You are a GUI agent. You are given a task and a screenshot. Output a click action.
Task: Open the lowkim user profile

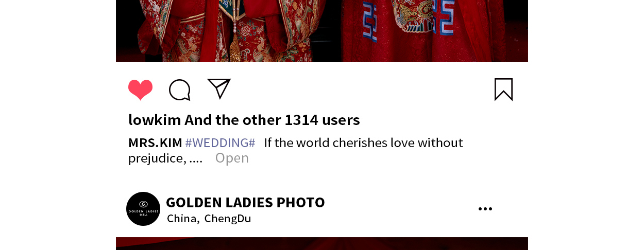tap(155, 120)
